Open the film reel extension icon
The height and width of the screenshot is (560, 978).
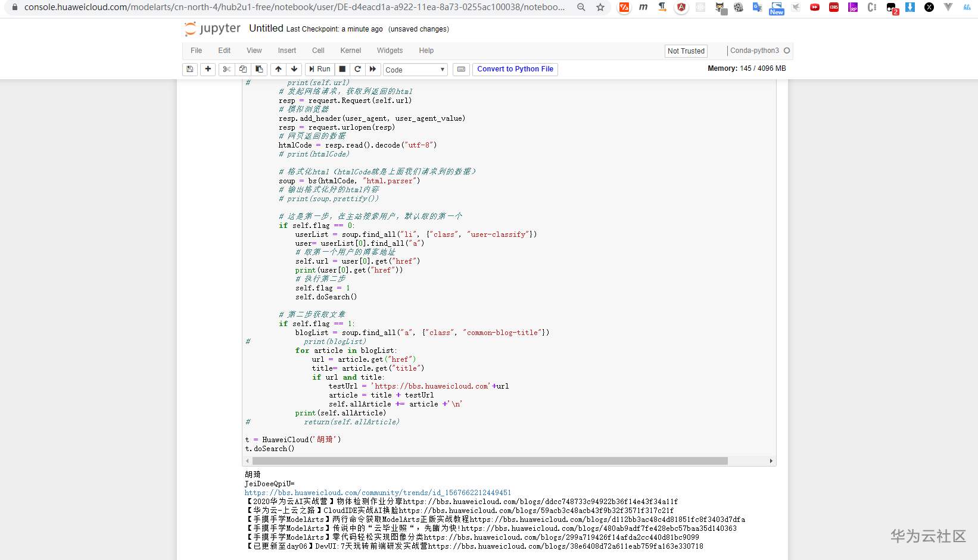[739, 7]
